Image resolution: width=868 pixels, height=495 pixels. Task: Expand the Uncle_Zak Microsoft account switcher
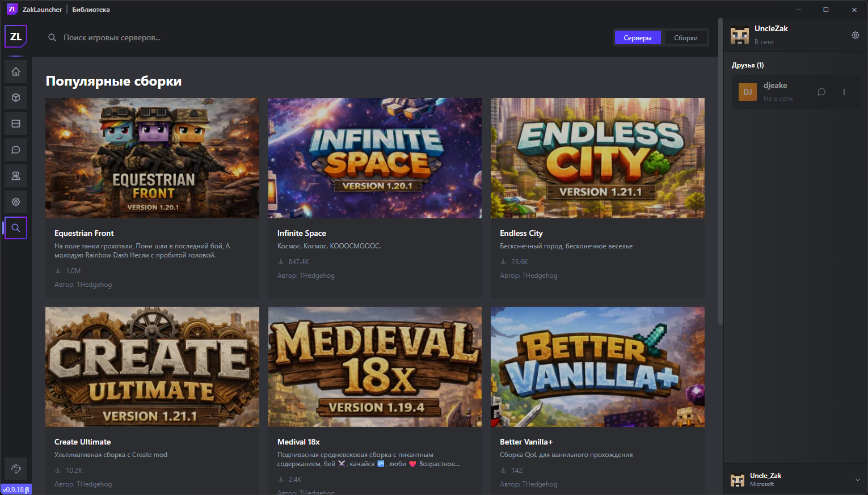tap(857, 480)
